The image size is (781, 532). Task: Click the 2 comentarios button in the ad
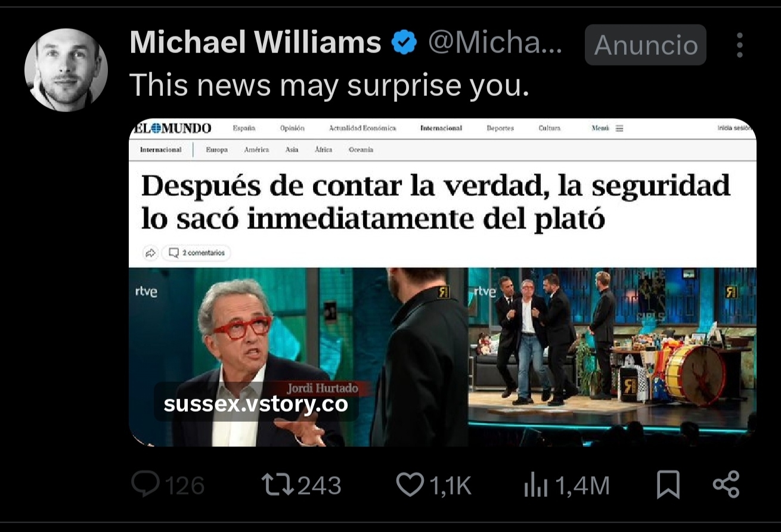click(197, 253)
